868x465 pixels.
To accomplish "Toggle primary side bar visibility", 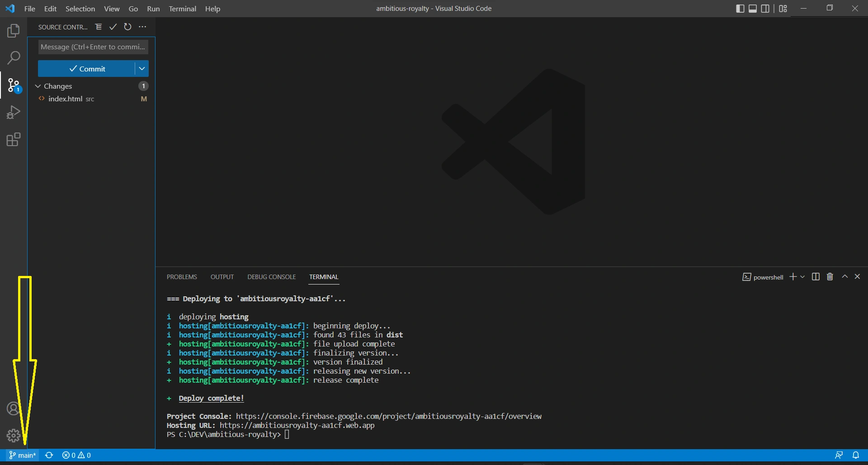I will [x=740, y=9].
